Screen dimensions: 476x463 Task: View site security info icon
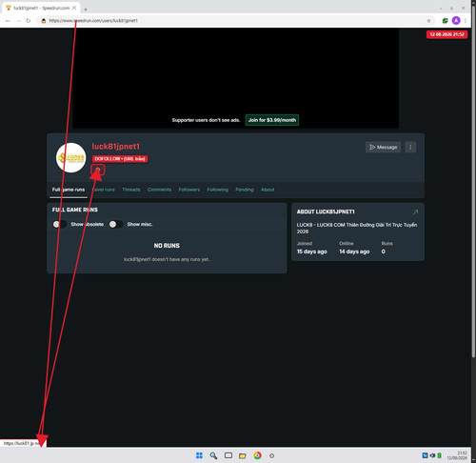point(44,21)
